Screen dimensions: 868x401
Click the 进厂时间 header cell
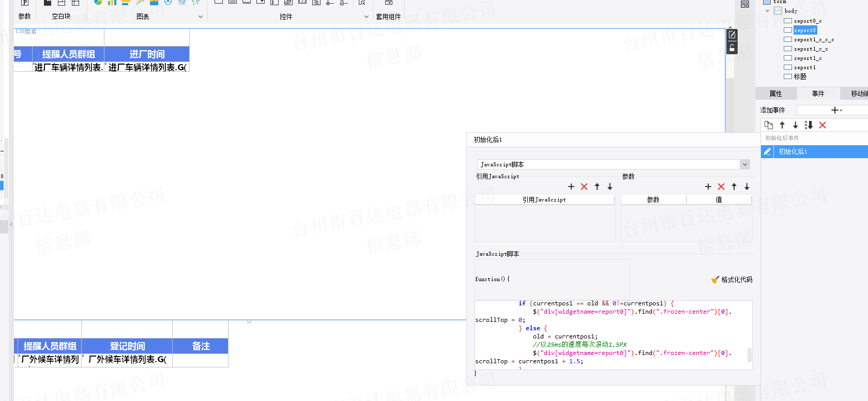[147, 54]
